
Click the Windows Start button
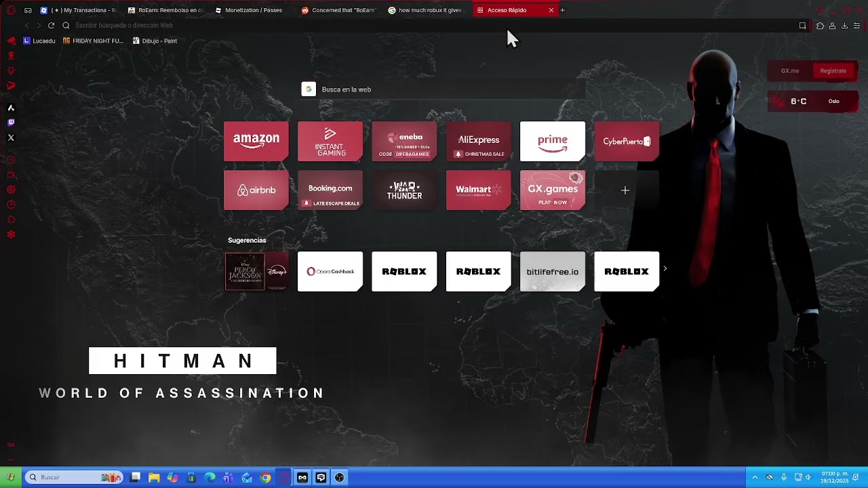(x=10, y=477)
